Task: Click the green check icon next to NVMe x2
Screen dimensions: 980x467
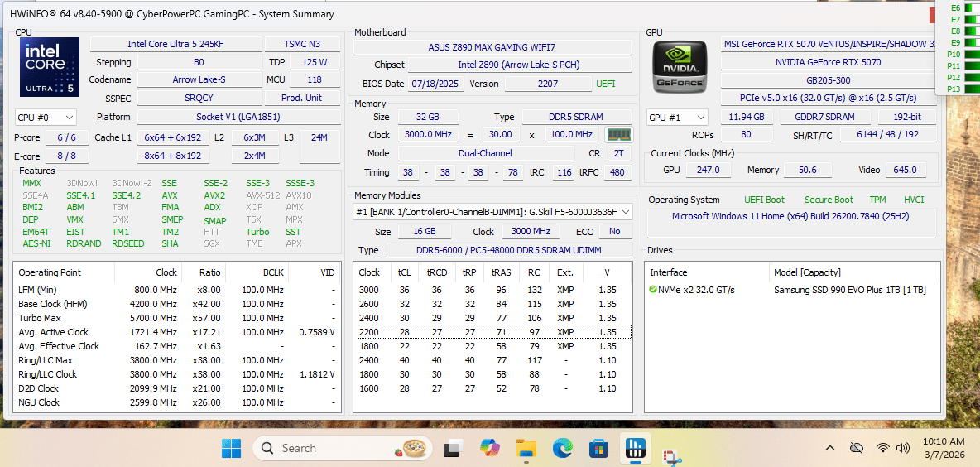Action: 654,290
